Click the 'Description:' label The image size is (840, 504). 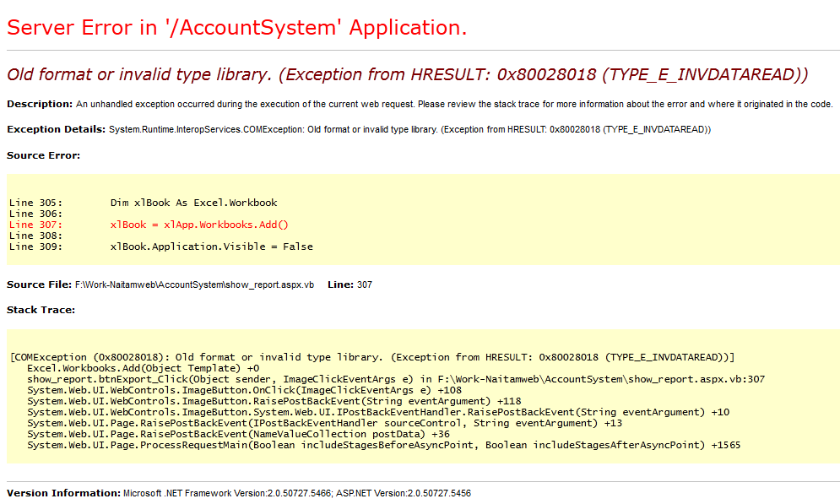[x=40, y=104]
